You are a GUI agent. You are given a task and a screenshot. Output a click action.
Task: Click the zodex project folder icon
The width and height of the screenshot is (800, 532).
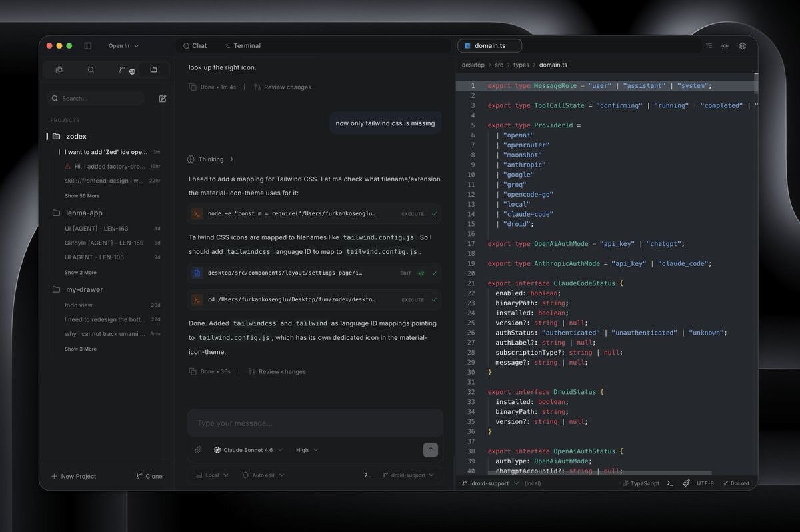57,136
